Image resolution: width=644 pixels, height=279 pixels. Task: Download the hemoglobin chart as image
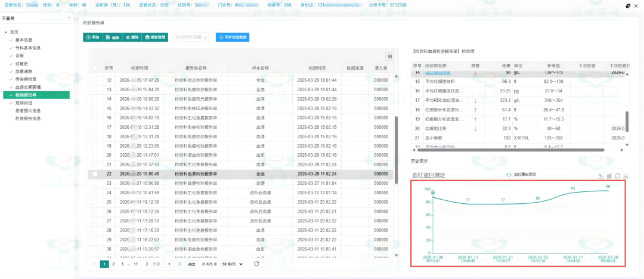coord(626,176)
